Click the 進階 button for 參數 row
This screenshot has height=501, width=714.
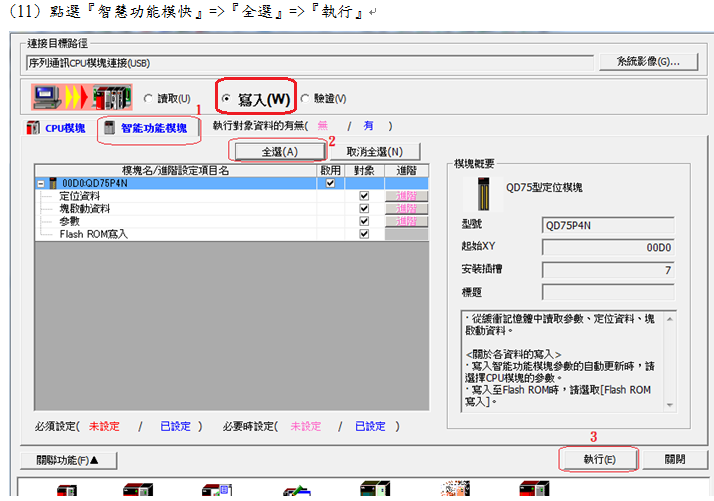(x=407, y=221)
